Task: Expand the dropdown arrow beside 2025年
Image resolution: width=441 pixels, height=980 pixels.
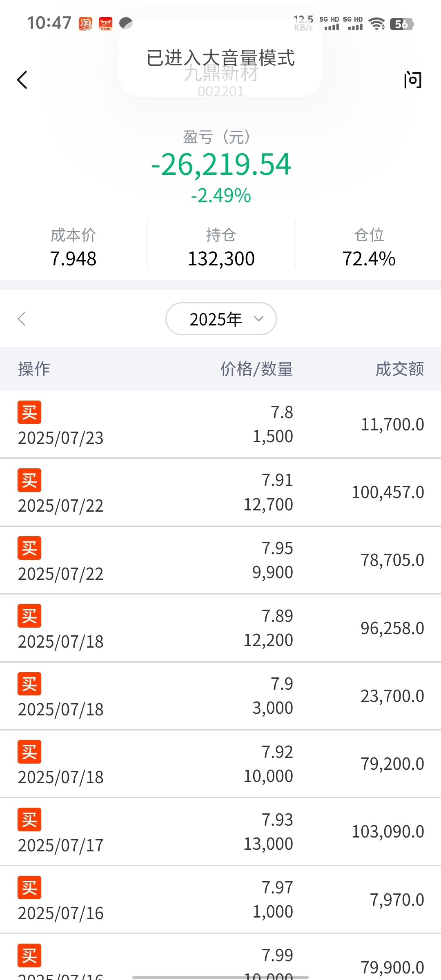Action: pos(258,318)
